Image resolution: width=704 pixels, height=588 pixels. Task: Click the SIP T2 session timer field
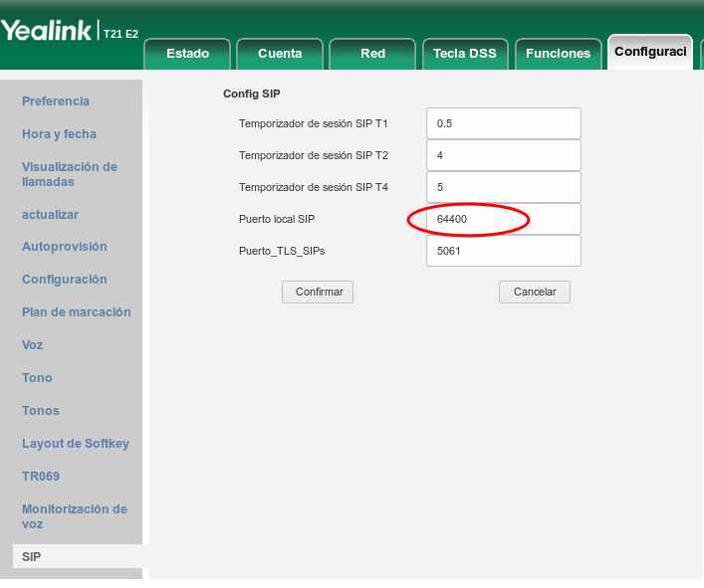click(x=503, y=155)
